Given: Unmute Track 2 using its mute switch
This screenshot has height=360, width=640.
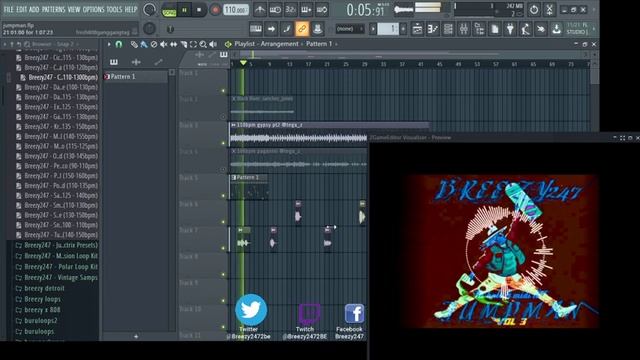Looking at the screenshot, I should 223,117.
